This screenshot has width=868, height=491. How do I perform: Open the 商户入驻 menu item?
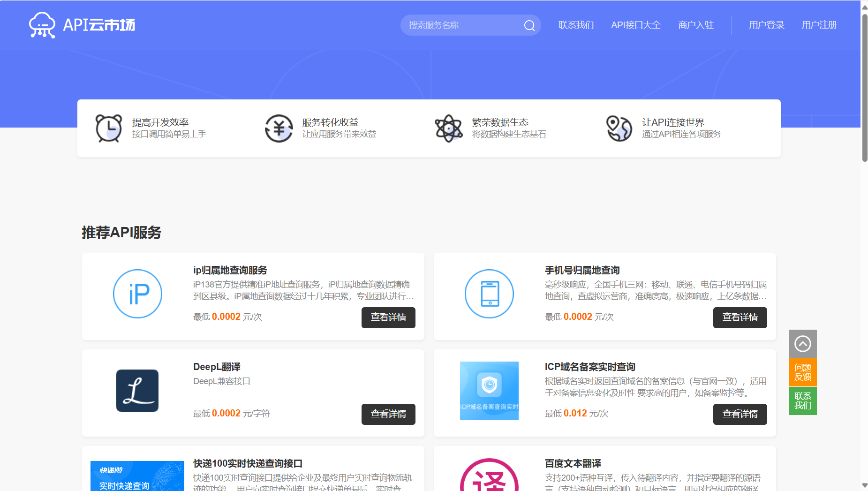pos(696,25)
